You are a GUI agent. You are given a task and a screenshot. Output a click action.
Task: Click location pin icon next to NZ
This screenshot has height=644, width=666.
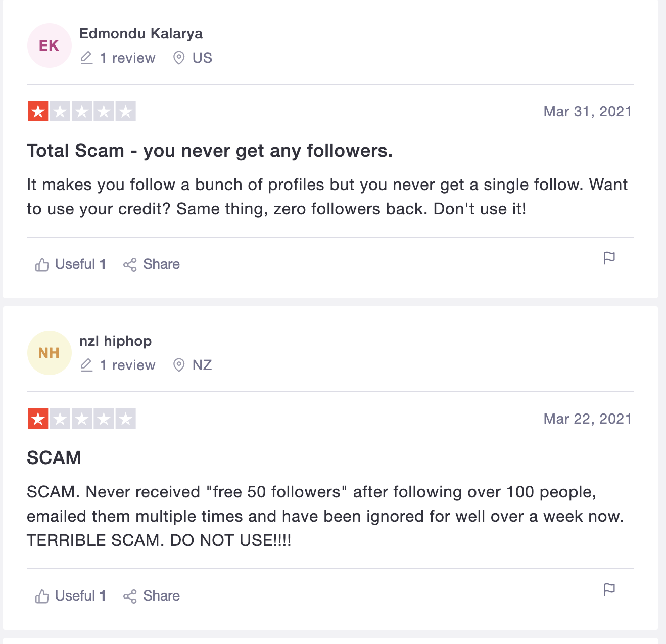pos(179,365)
